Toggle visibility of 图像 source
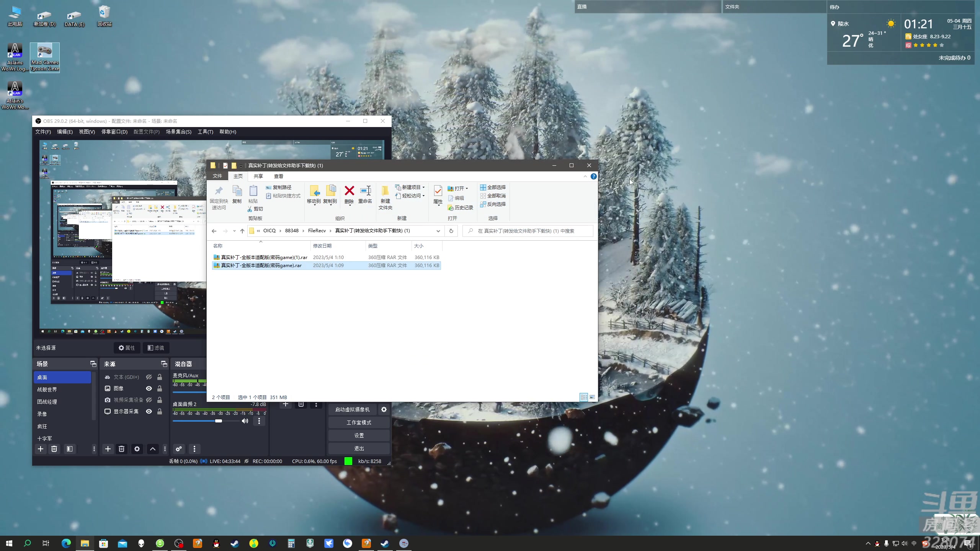This screenshot has width=980, height=551. pos(149,388)
